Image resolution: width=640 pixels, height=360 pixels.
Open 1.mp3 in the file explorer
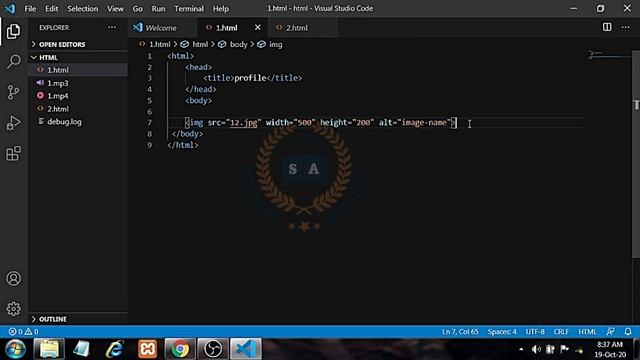78,83
